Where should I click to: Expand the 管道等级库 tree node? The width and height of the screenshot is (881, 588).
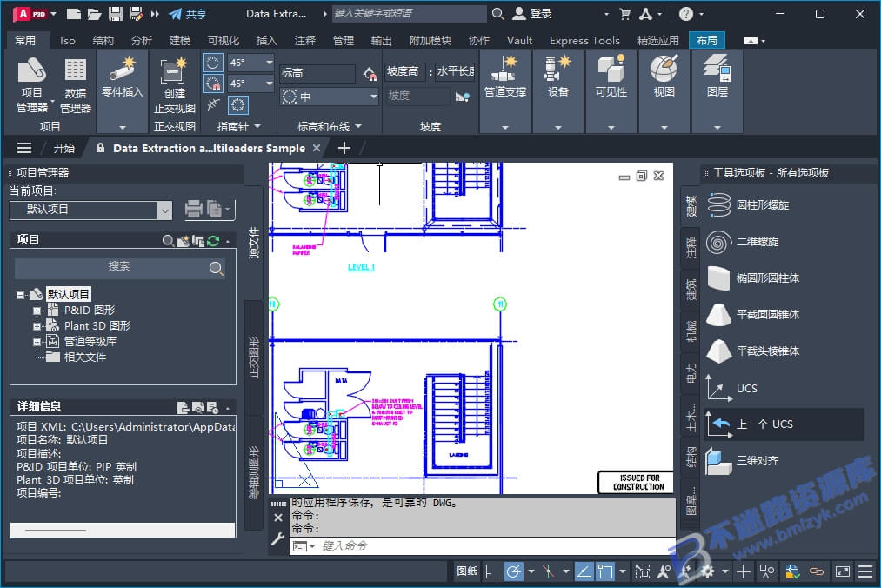click(x=36, y=342)
